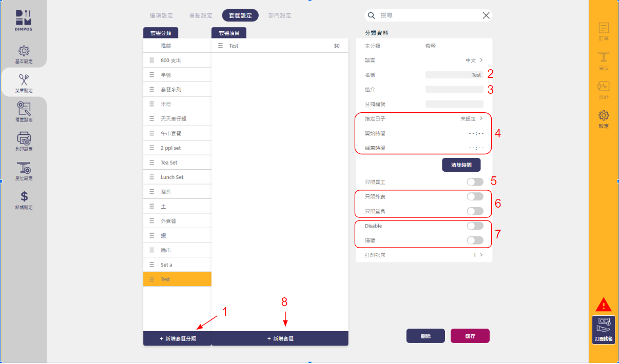This screenshot has height=364, width=619.
Task: Click the red warning triangle icon
Action: (x=604, y=305)
